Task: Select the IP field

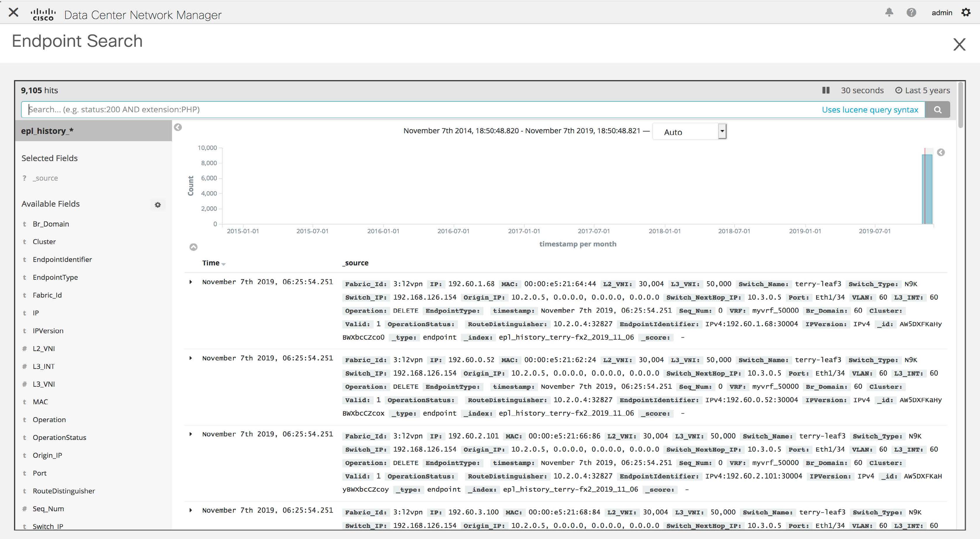Action: [36, 313]
